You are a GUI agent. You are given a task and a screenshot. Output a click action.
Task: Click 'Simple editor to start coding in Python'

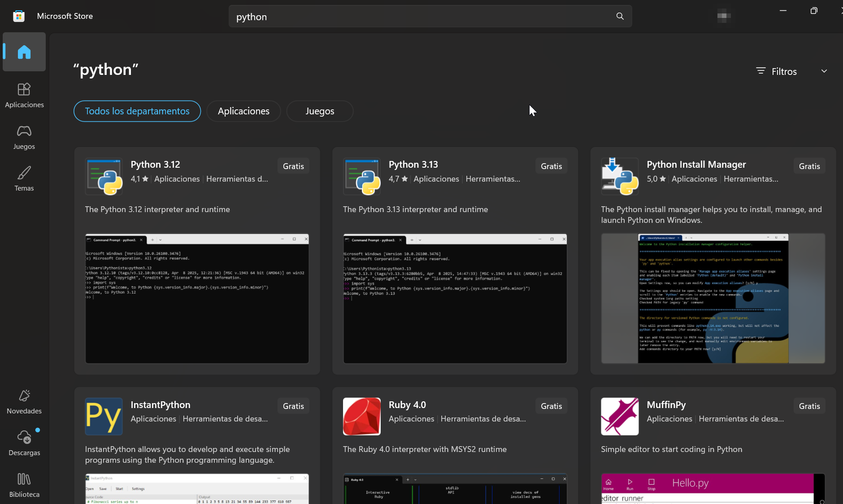[671, 449]
